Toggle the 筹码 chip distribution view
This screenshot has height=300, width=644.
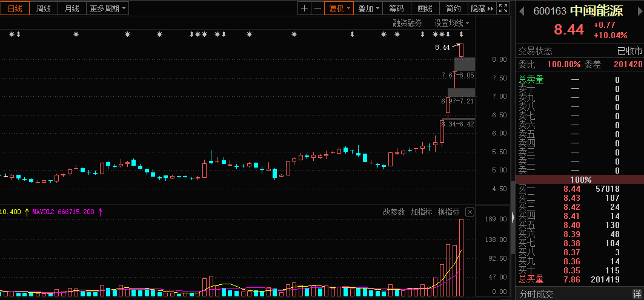click(x=396, y=8)
